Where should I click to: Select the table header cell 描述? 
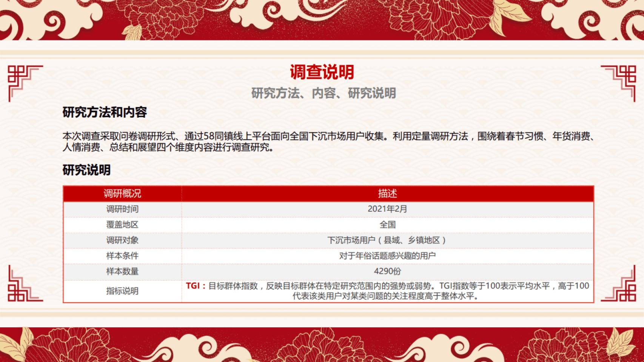click(x=387, y=194)
